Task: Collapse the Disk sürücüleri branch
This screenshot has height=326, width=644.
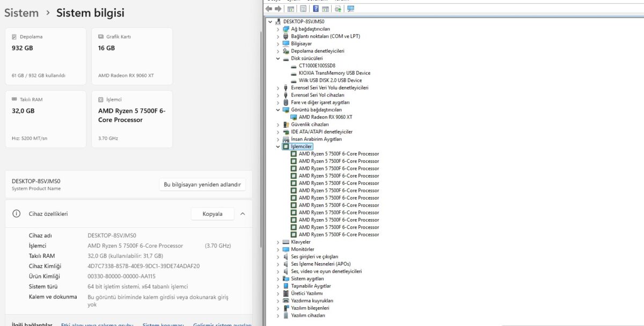Action: 278,58
